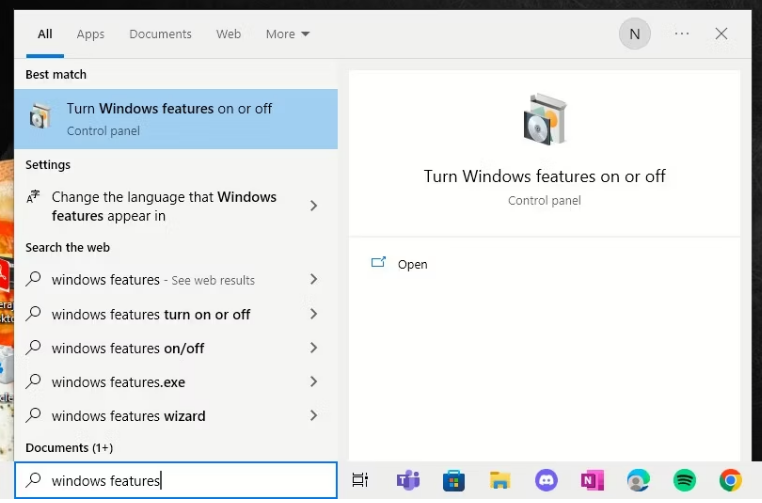762x503 pixels.
Task: Click the large Windows features icon in preview pane
Action: point(545,119)
